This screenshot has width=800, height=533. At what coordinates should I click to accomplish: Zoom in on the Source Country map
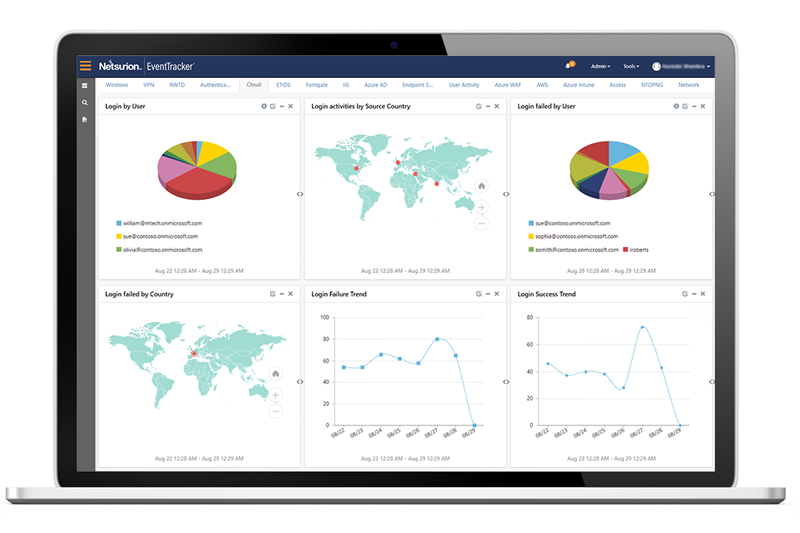tap(481, 207)
